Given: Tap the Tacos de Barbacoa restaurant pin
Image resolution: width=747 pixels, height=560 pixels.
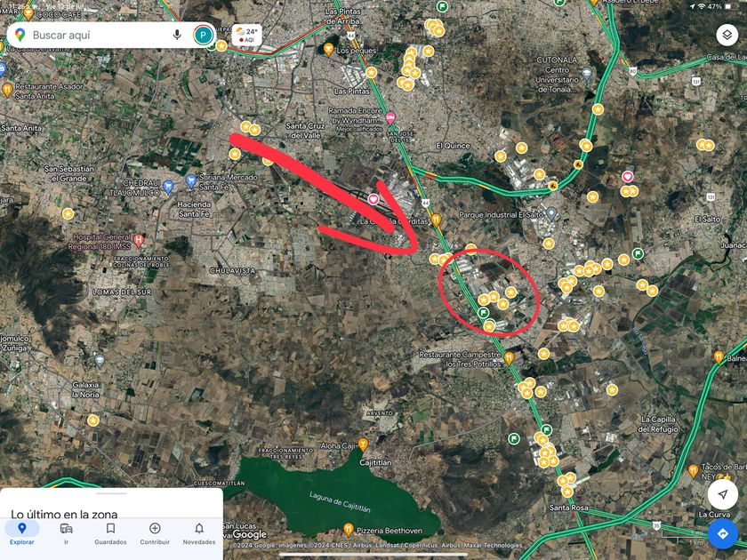Looking at the screenshot, I should click(693, 470).
